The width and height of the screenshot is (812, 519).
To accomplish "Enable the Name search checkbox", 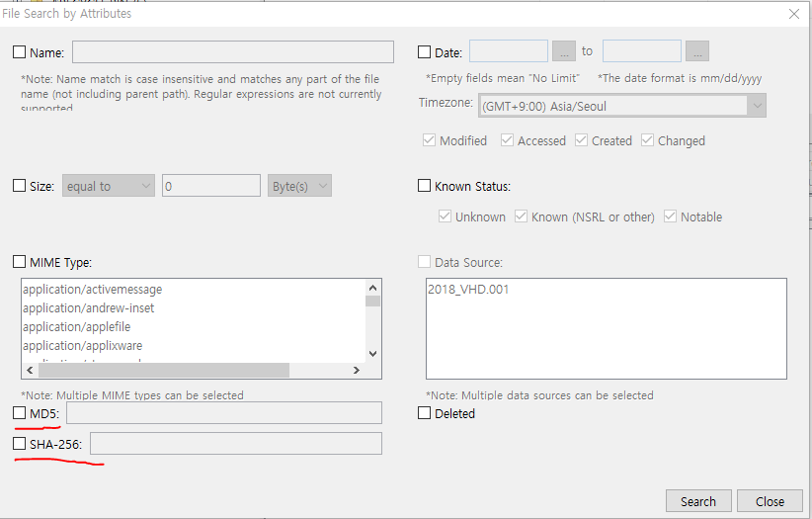I will [x=19, y=51].
